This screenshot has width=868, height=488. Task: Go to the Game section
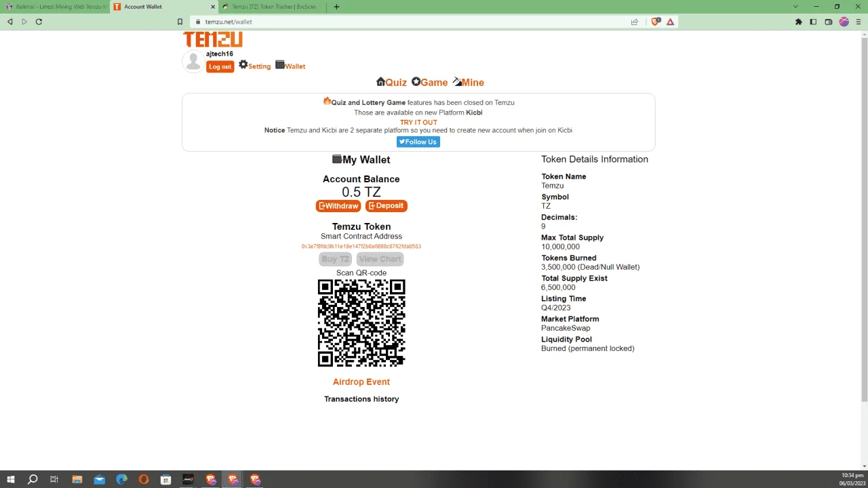point(429,82)
